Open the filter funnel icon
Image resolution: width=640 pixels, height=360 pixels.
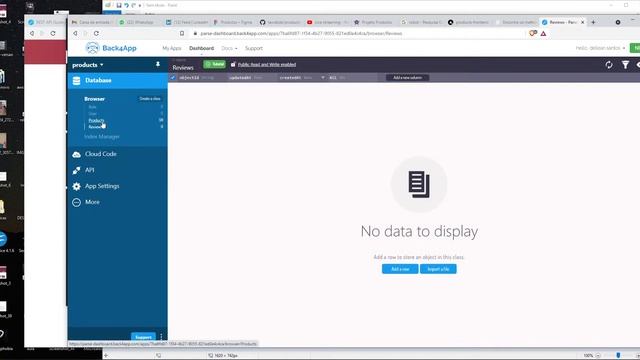625,64
